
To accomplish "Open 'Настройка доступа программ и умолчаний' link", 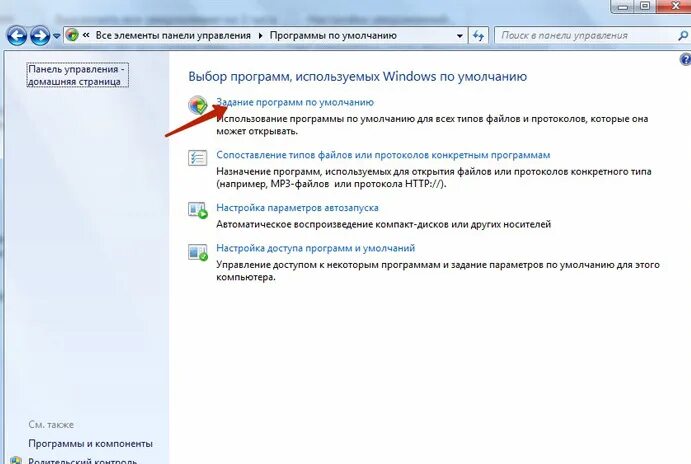I will 316,248.
